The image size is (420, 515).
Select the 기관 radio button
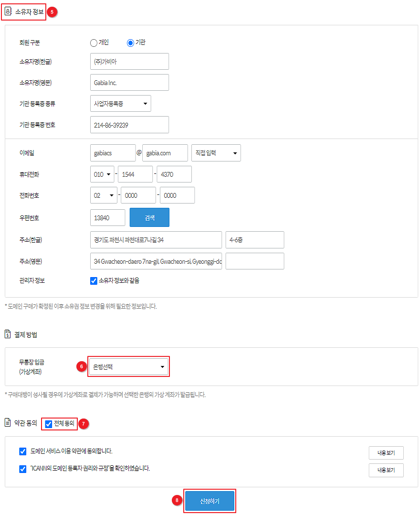point(130,43)
